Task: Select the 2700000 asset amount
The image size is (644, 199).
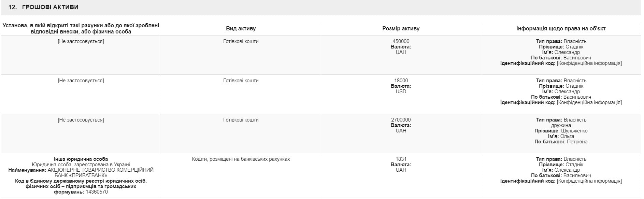Action: pos(401,120)
